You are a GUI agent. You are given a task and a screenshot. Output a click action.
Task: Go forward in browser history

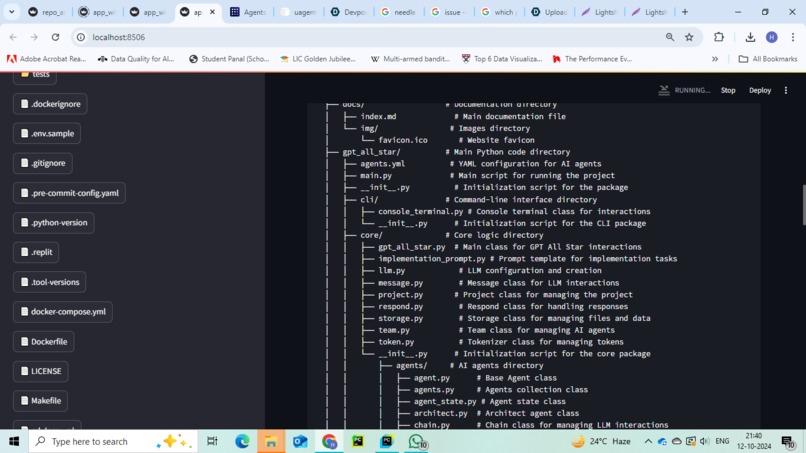click(x=34, y=37)
